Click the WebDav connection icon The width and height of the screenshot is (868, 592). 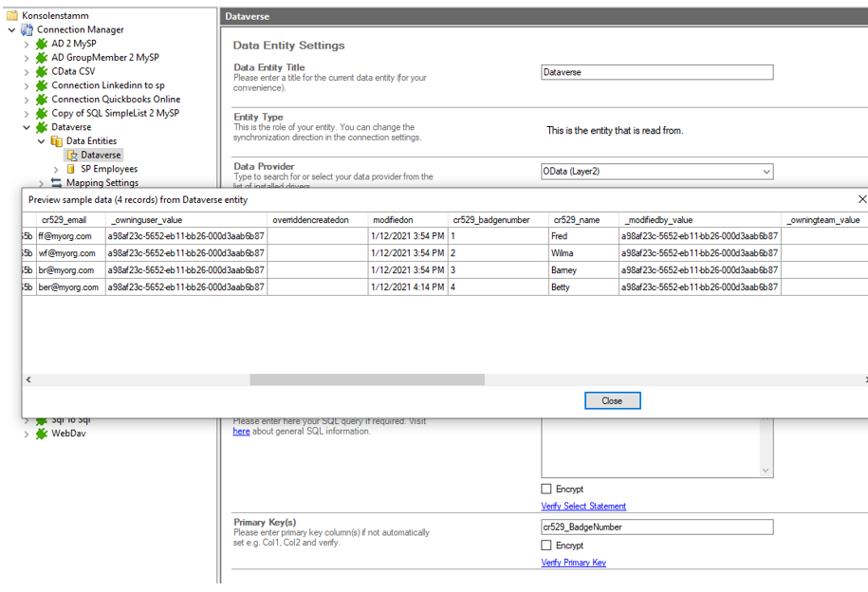[42, 434]
